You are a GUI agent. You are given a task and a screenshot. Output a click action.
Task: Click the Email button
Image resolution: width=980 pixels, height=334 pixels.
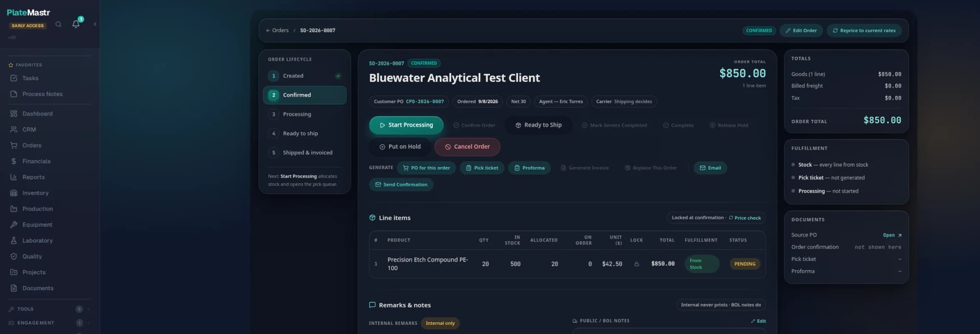[x=710, y=168]
